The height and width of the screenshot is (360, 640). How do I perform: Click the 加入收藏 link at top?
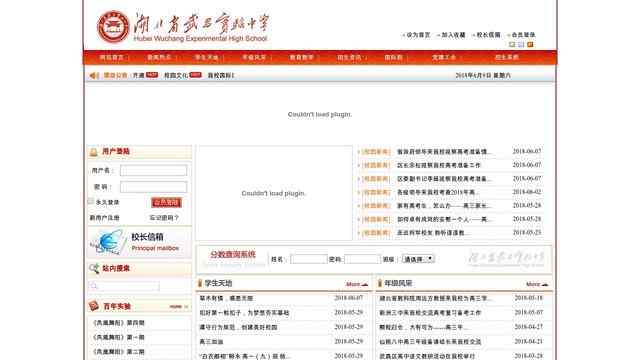point(453,35)
